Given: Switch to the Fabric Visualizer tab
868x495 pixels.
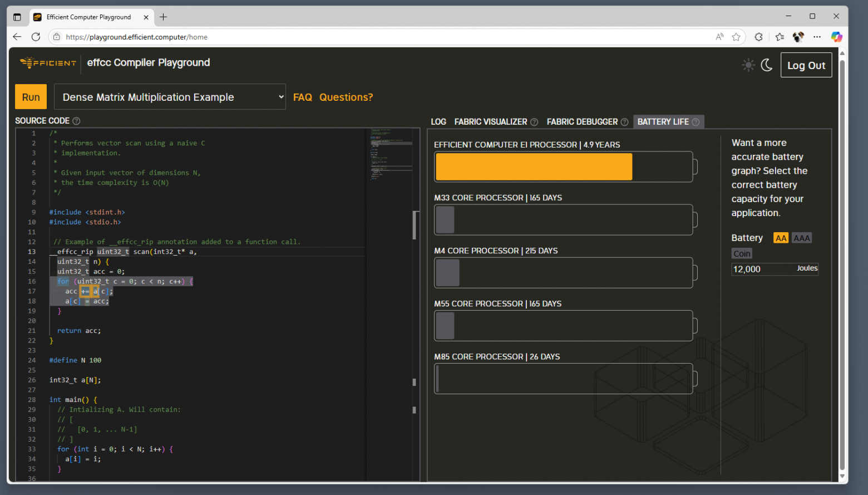Looking at the screenshot, I should tap(490, 122).
